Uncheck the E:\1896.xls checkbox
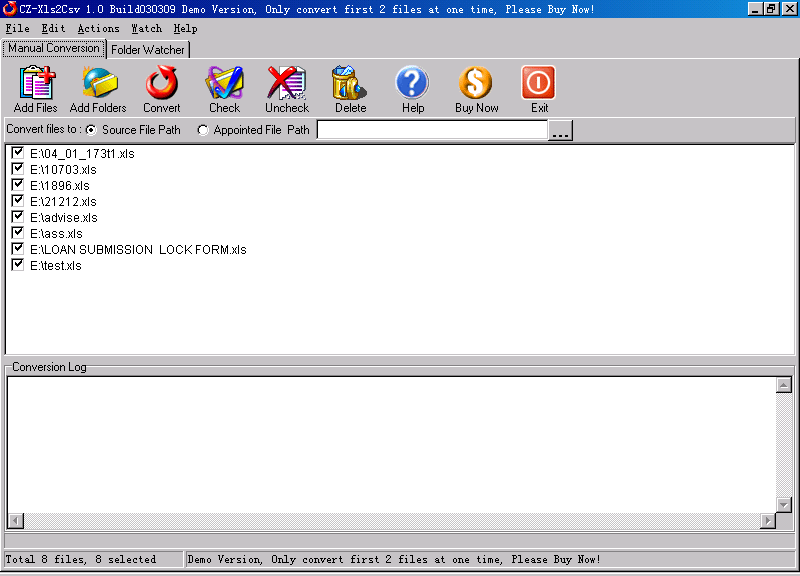Image resolution: width=800 pixels, height=576 pixels. pyautogui.click(x=18, y=185)
